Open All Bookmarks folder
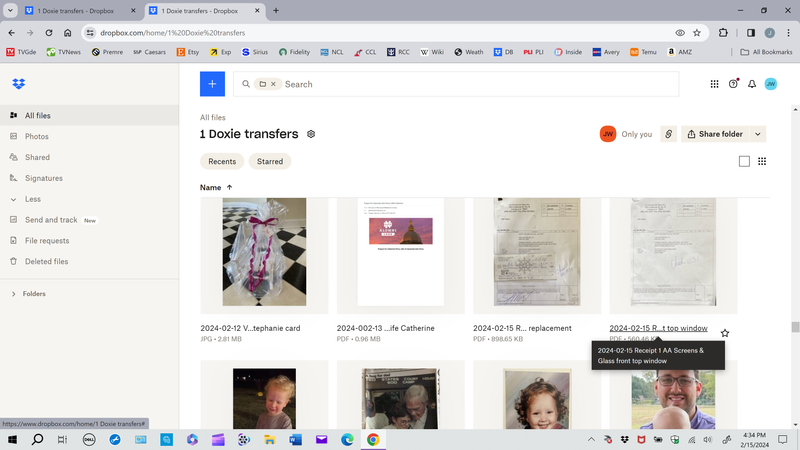 (766, 52)
